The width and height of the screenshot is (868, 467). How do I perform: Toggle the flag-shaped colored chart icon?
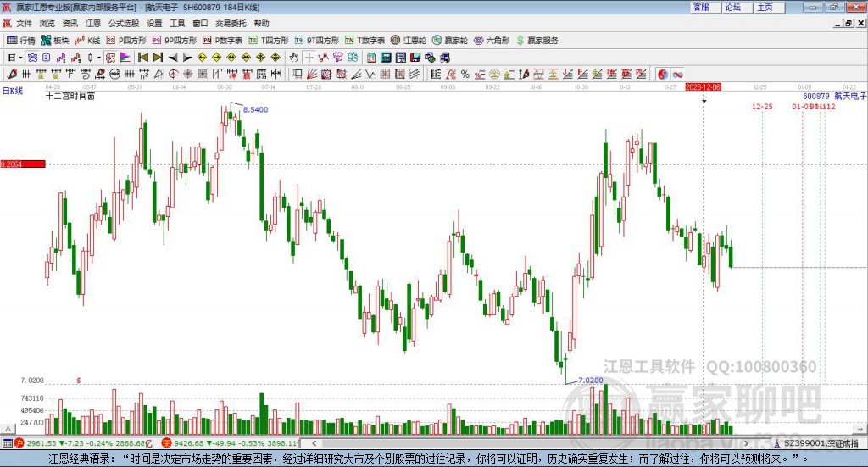point(125,58)
